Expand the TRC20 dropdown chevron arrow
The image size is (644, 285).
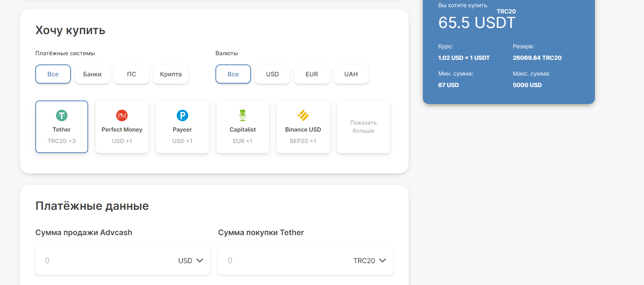click(383, 260)
